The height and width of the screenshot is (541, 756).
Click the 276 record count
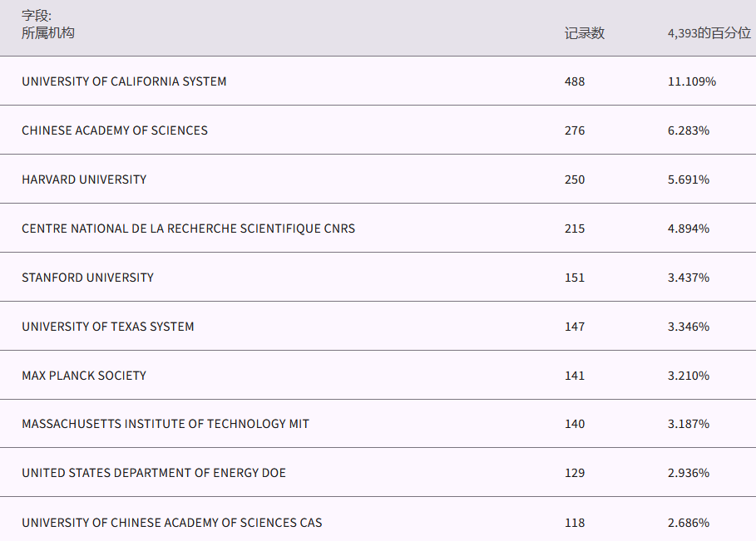[575, 130]
